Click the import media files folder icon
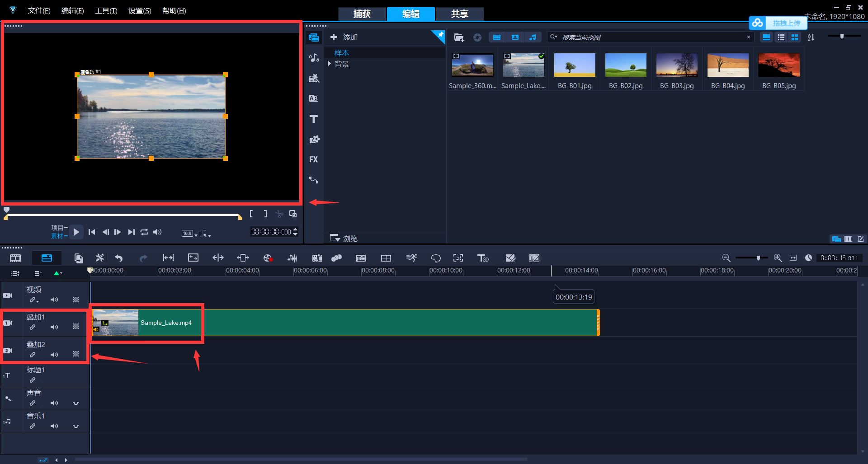868x464 pixels. click(459, 37)
